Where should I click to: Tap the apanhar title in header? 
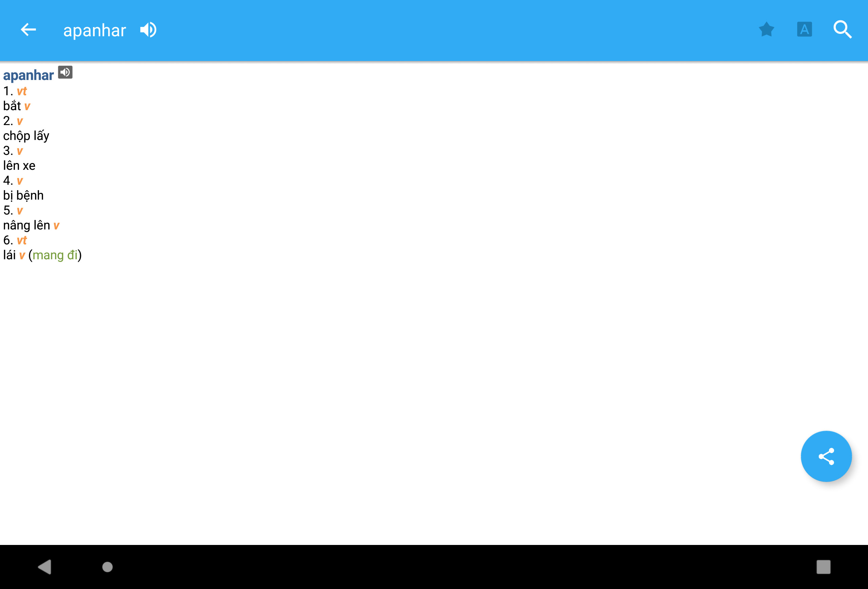[95, 30]
